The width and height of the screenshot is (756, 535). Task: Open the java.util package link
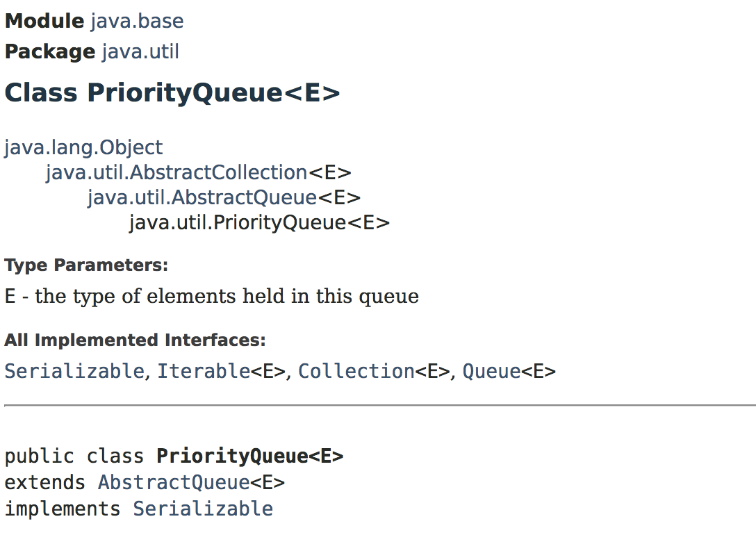(140, 51)
